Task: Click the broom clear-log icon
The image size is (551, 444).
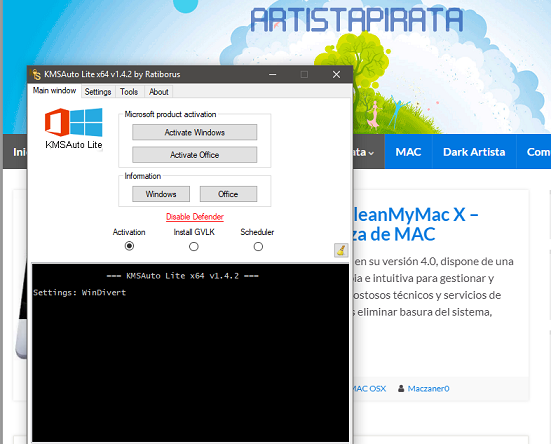Action: 341,250
